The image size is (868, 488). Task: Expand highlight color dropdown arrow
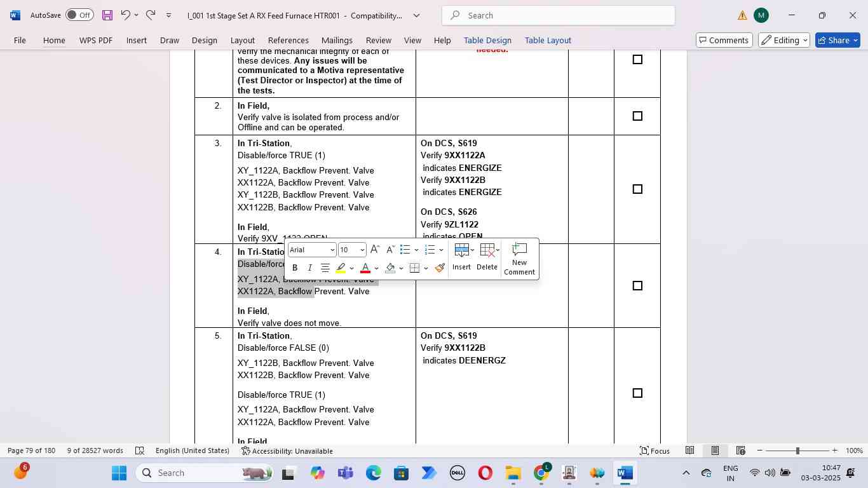pos(351,268)
